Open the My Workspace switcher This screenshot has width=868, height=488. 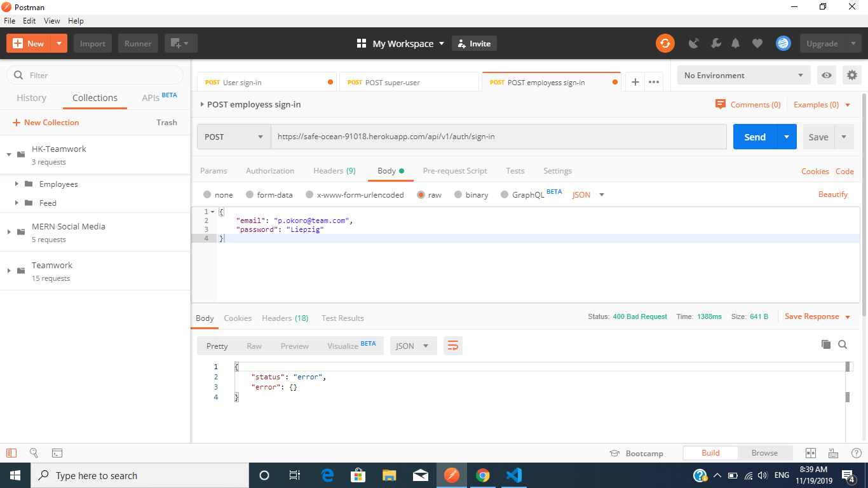[401, 43]
